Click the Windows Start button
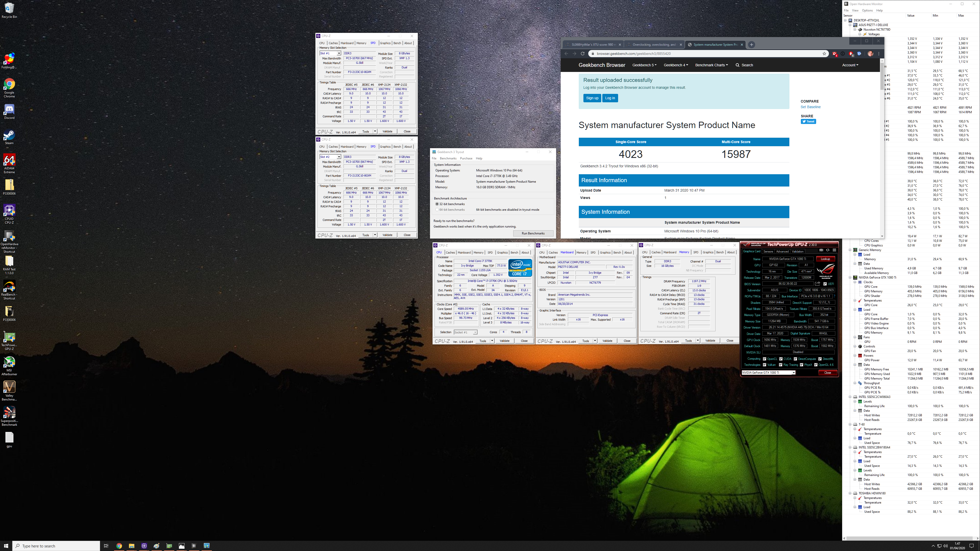980x551 pixels. coord(6,546)
